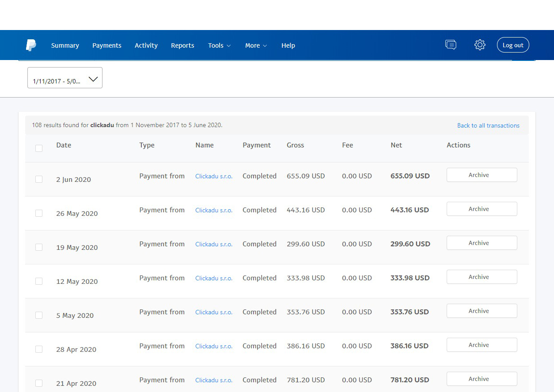Image resolution: width=554 pixels, height=392 pixels.
Task: Click the 2 Jun 2020 date cell
Action: click(x=73, y=180)
